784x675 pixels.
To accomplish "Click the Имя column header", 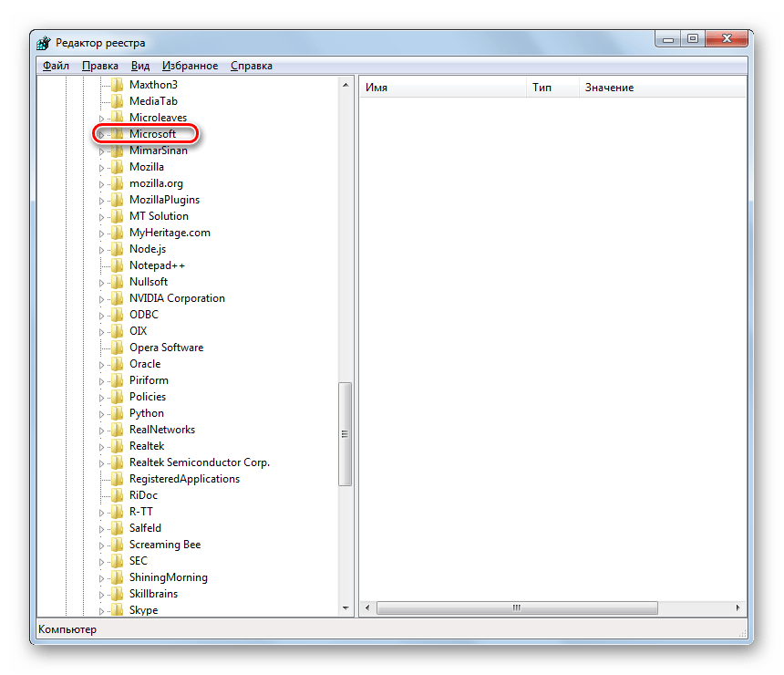I will (x=377, y=88).
